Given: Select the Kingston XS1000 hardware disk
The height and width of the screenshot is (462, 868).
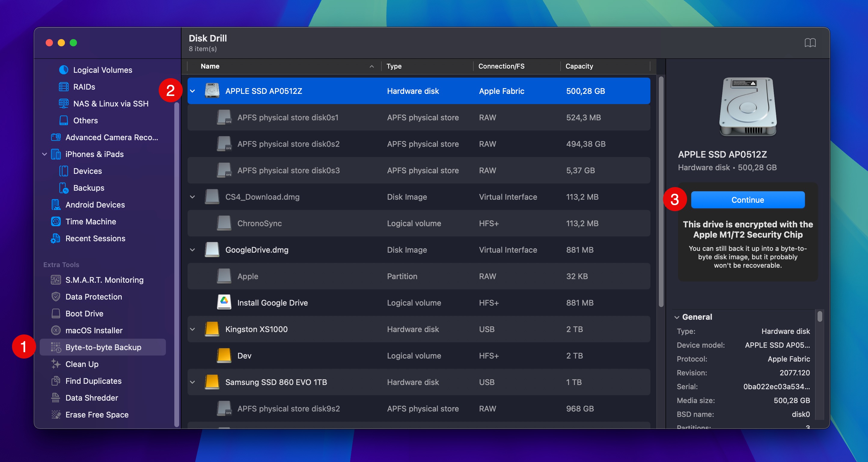Looking at the screenshot, I should (256, 329).
